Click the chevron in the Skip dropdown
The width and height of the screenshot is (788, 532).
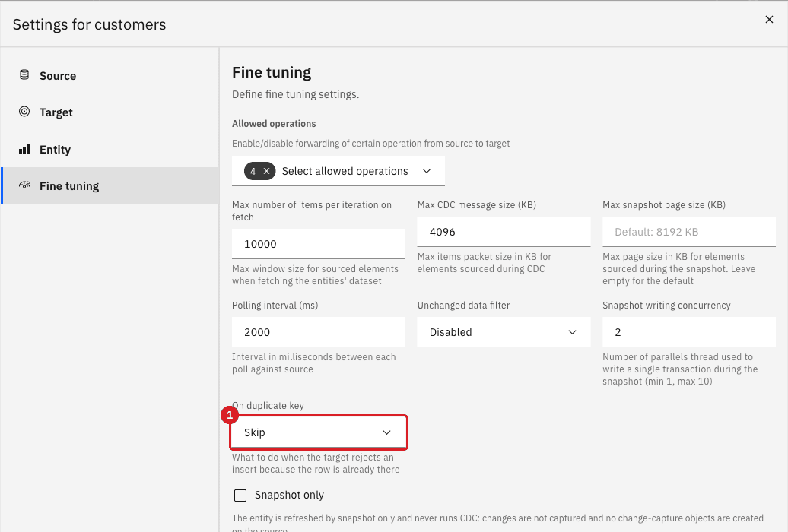386,432
